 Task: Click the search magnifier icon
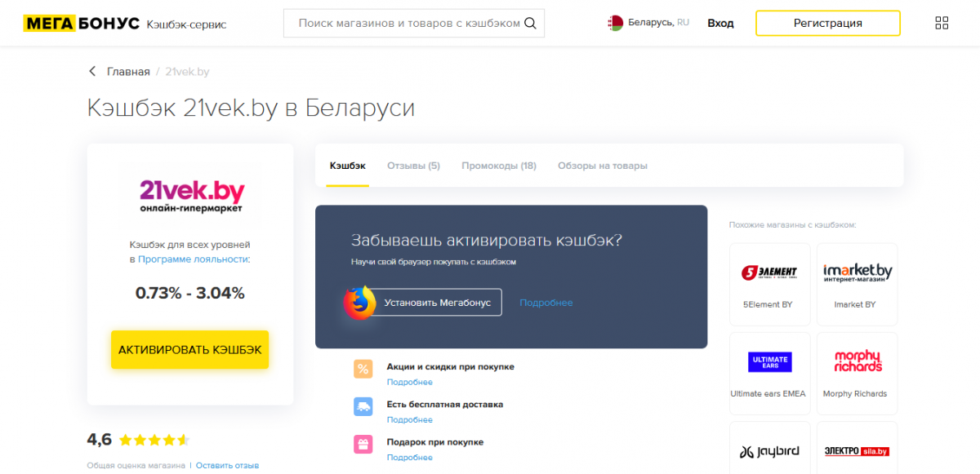531,23
